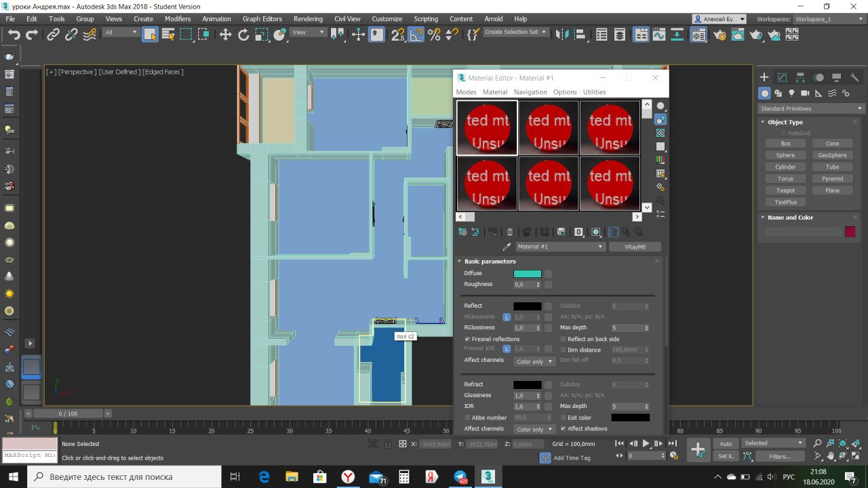Toggle Affect shadows checkbox
The image size is (868, 488).
coord(563,428)
